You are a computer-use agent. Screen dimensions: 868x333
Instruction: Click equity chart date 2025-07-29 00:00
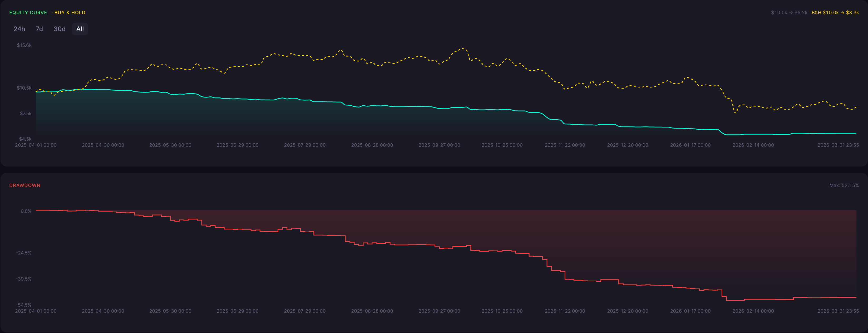pos(305,145)
